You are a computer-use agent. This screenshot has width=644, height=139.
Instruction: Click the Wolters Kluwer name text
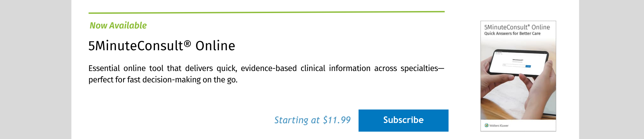499,126
